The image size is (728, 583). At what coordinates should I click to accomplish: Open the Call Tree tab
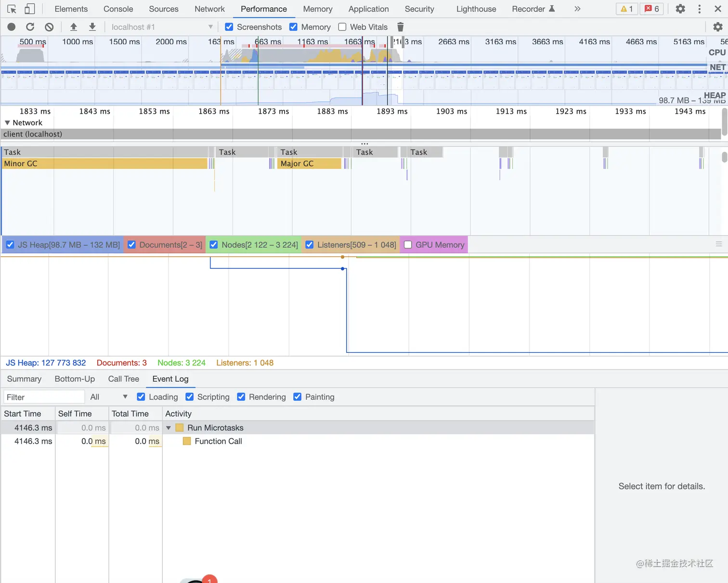tap(124, 379)
